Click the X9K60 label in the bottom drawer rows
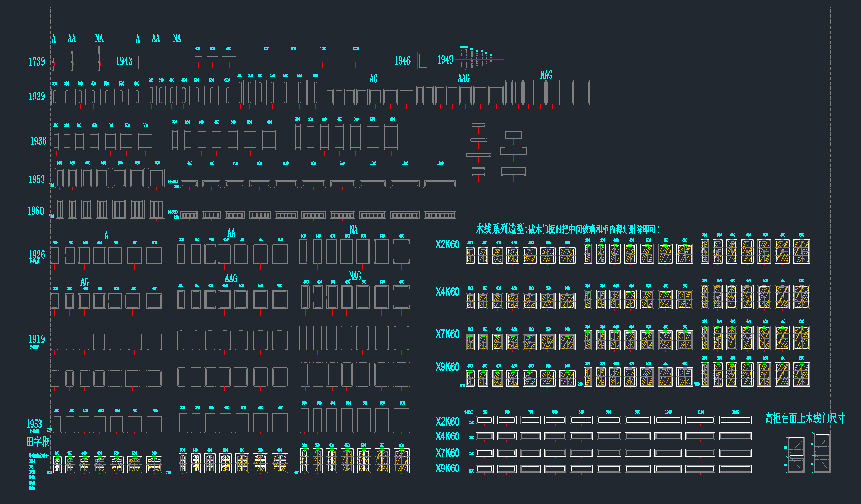This screenshot has width=861, height=504. (447, 468)
